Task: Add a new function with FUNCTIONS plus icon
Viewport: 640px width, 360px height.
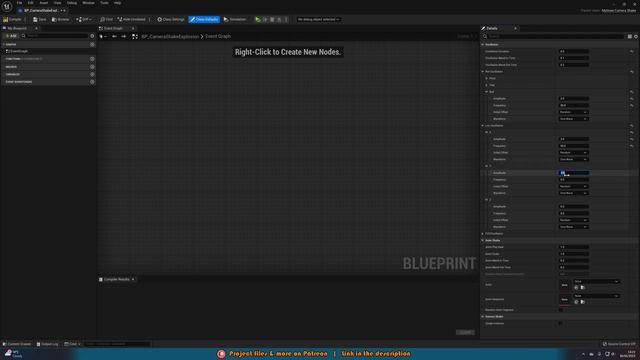Action: pyautogui.click(x=92, y=59)
